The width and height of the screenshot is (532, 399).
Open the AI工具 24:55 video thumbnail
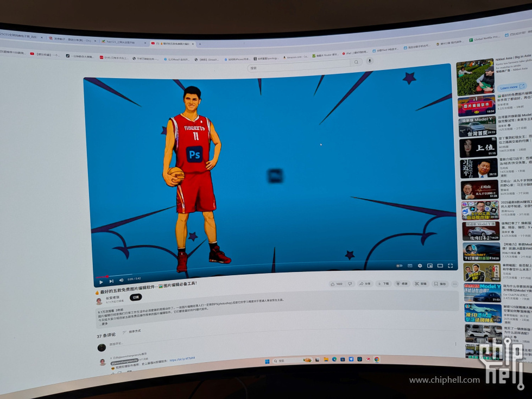point(480,211)
